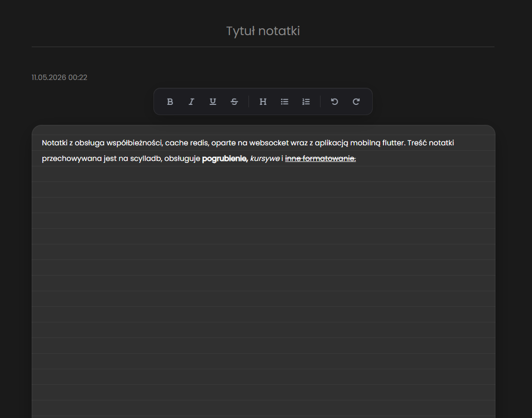Insert a bulleted list
This screenshot has width=532, height=418.
click(x=285, y=101)
